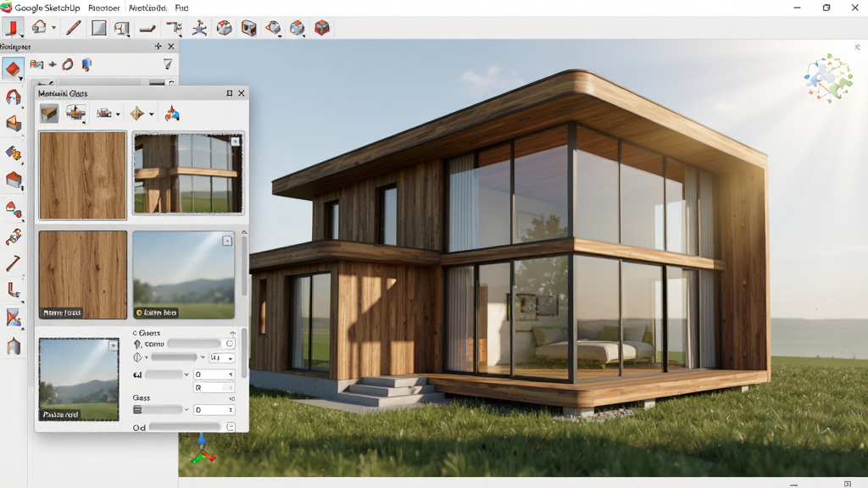Image resolution: width=868 pixels, height=488 pixels.
Task: Toggle the corner box on the middle sky thumbnail
Action: tap(227, 241)
